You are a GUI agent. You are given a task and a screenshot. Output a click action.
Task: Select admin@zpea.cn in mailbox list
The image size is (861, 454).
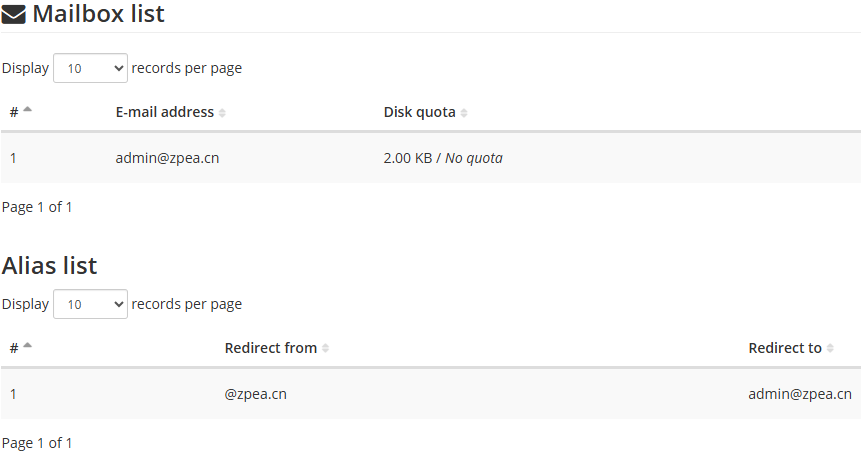(x=167, y=158)
